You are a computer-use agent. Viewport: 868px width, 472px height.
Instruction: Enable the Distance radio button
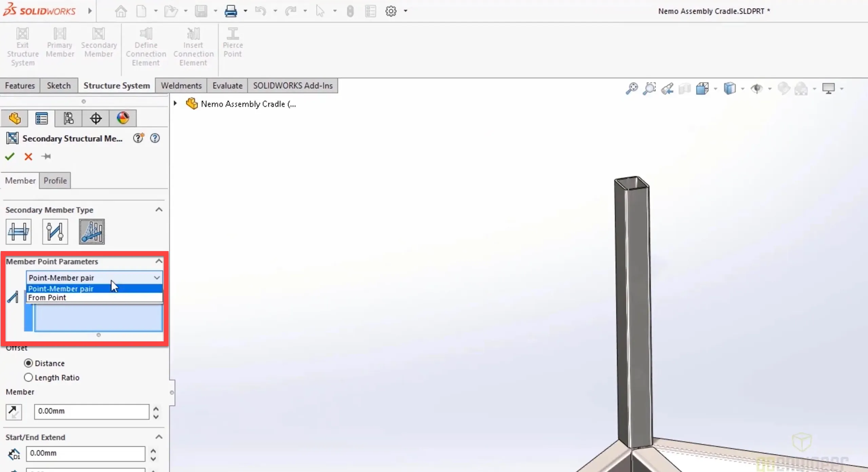point(28,363)
